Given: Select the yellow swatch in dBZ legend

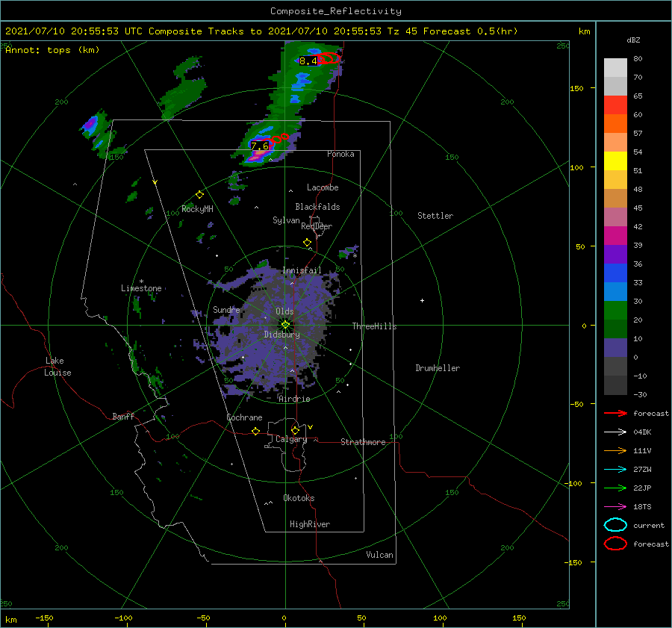Looking at the screenshot, I should coord(615,161).
